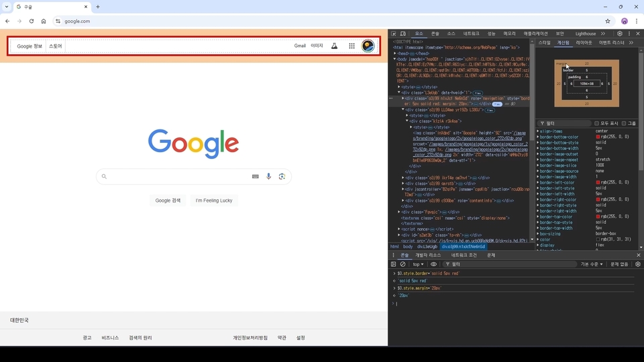This screenshot has width=644, height=362.
Task: Create a live expression with the eye icon
Action: coord(433,264)
